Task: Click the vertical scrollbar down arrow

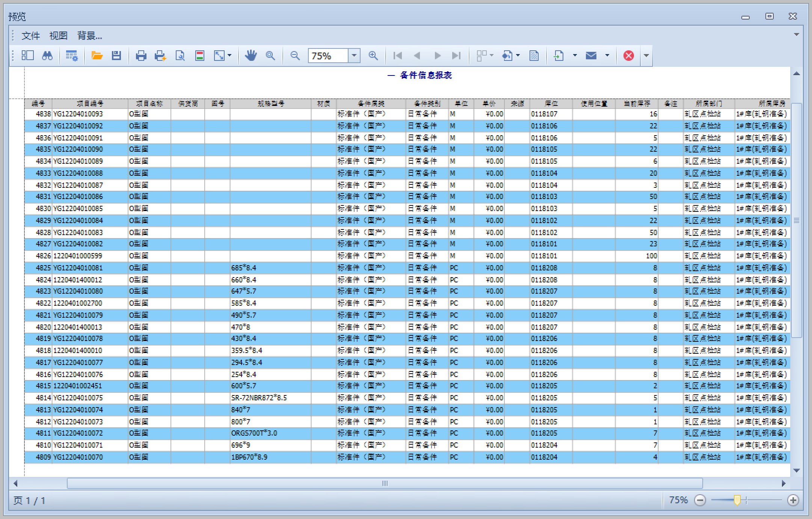Action: click(796, 470)
